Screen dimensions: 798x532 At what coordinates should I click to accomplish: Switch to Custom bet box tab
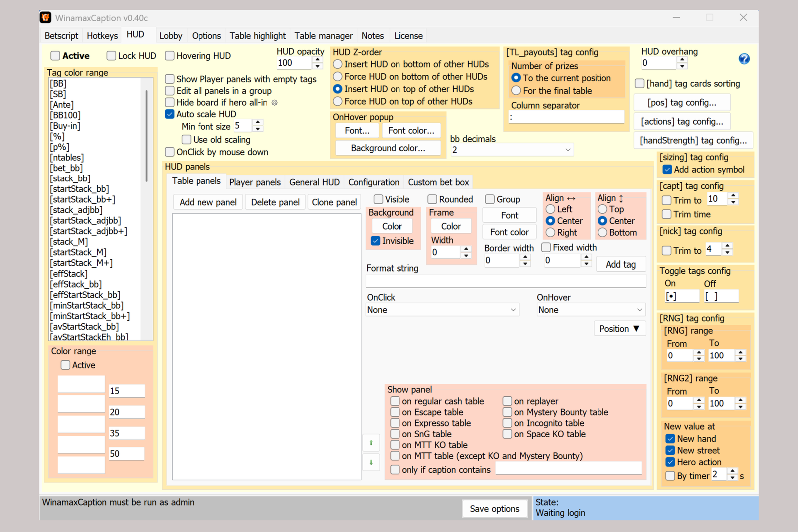438,182
